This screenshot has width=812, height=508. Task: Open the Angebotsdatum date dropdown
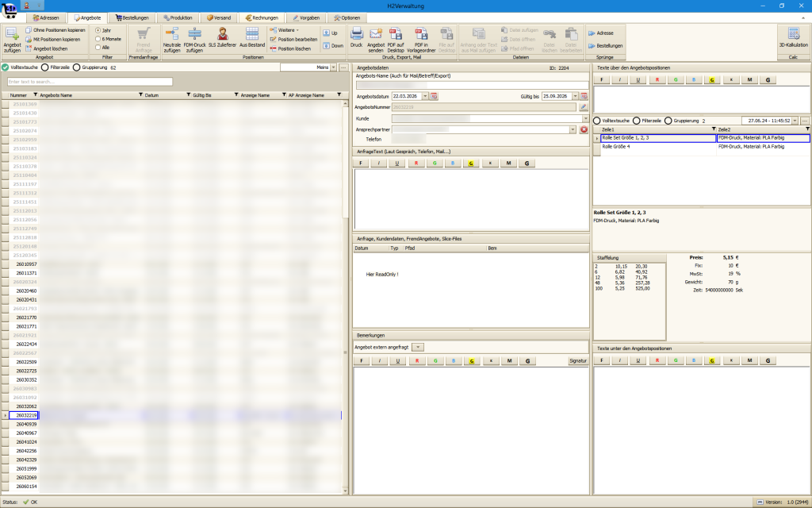point(425,96)
